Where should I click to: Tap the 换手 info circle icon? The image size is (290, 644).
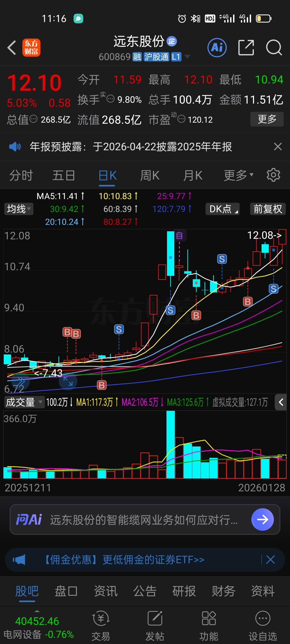click(111, 99)
